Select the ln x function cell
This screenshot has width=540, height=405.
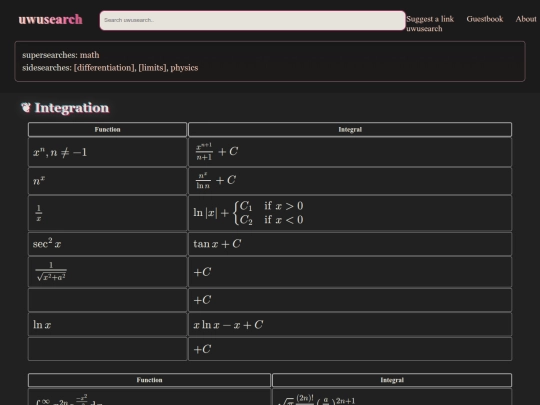(x=107, y=324)
